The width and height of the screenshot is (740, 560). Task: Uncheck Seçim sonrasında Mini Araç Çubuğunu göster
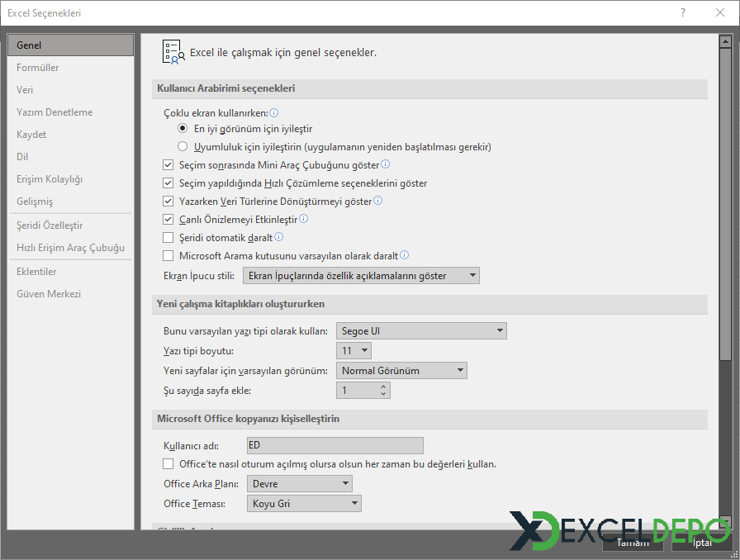point(168,165)
